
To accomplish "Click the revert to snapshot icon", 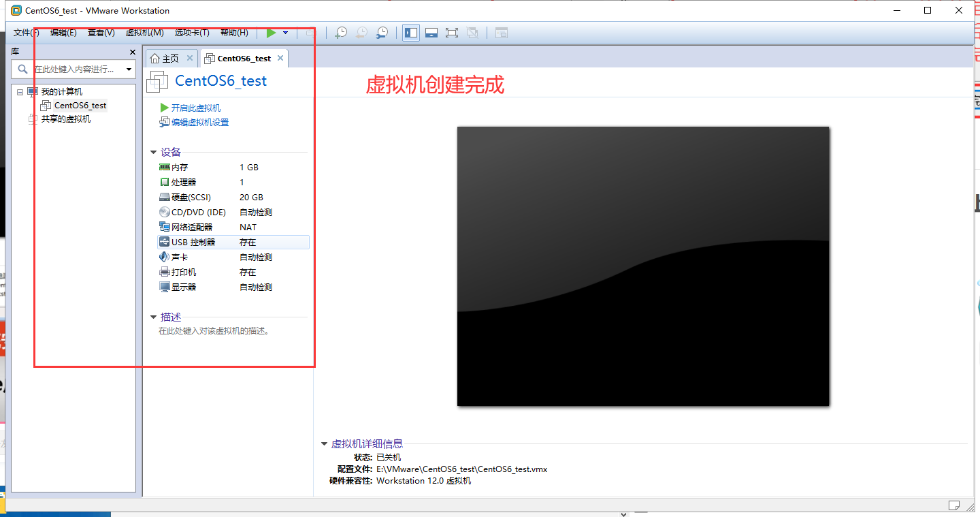I will tap(361, 33).
